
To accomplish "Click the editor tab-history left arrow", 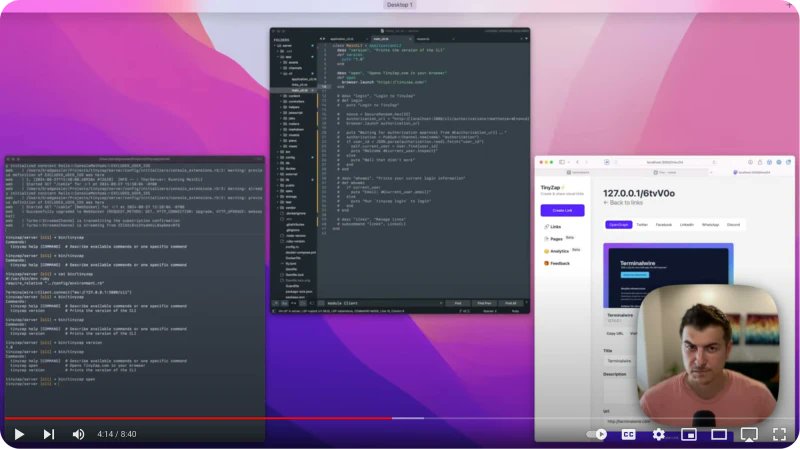I will point(320,39).
